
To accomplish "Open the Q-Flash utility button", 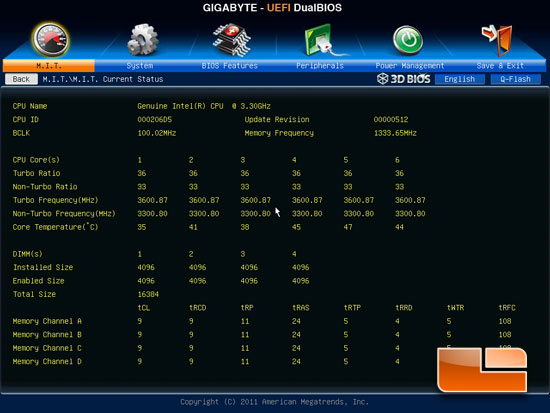I will pos(515,79).
